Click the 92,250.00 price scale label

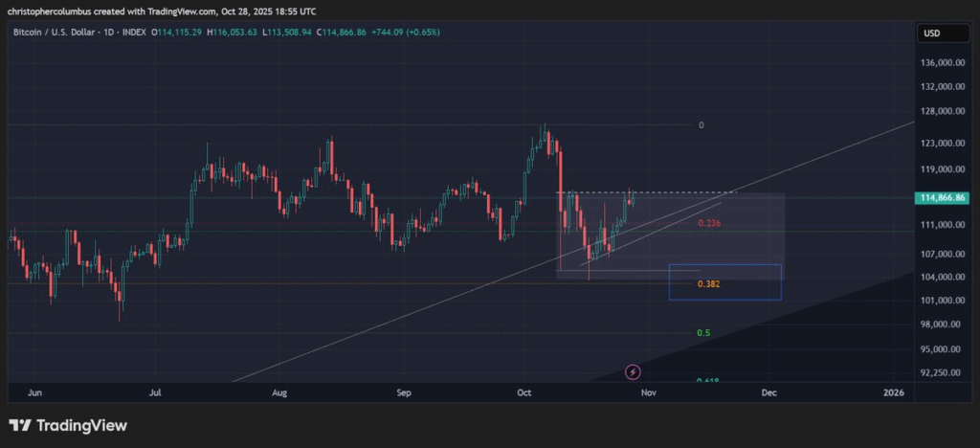(x=942, y=372)
